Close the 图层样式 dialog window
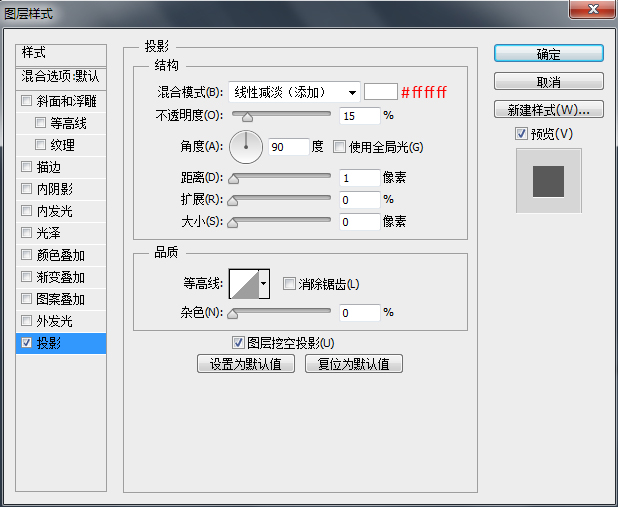This screenshot has height=507, width=618. (592, 9)
